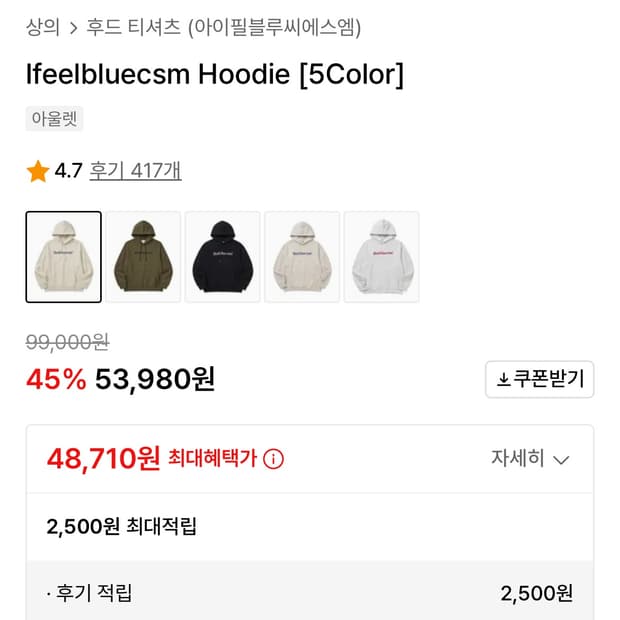Image resolution: width=620 pixels, height=620 pixels.
Task: Go to the 상의 breadcrumb category
Action: coord(43,27)
